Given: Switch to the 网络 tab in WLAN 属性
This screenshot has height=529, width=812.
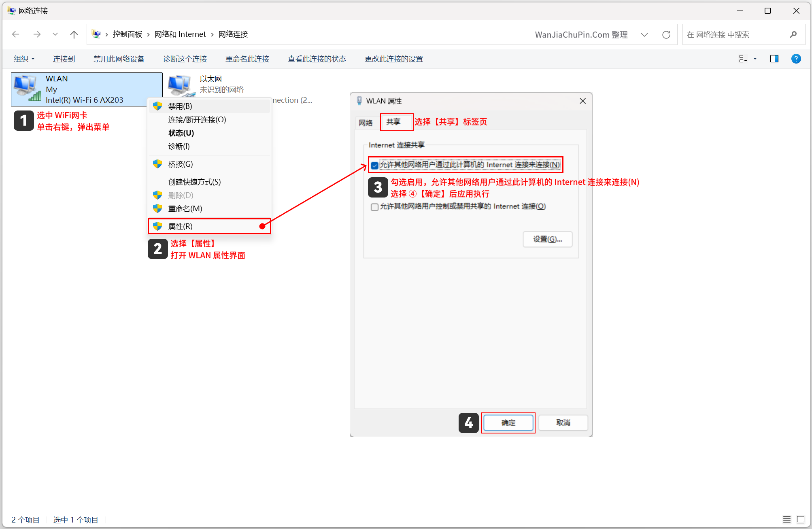Looking at the screenshot, I should (366, 122).
